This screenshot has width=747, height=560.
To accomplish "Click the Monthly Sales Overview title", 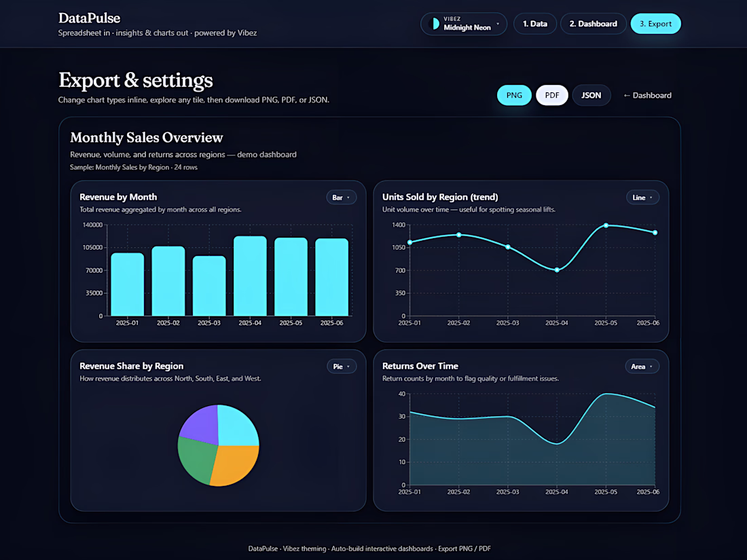I will [146, 138].
